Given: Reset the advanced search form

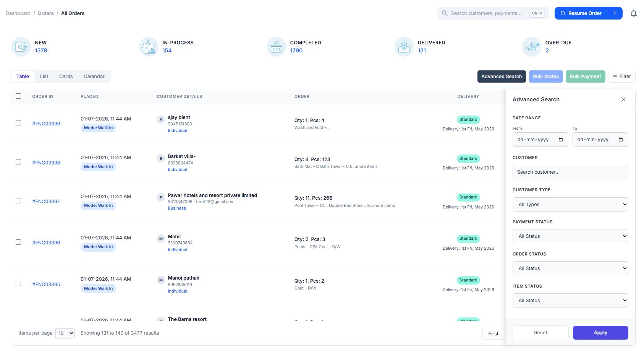Looking at the screenshot, I should coord(540,333).
